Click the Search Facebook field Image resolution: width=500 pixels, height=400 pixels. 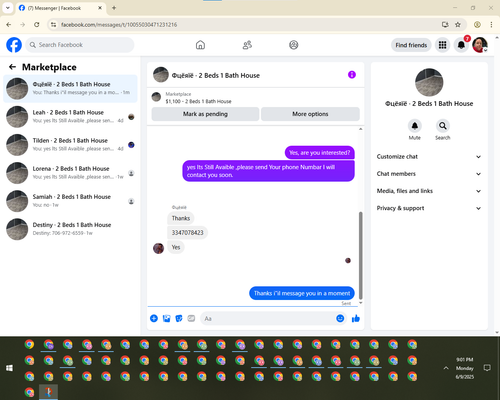(80, 45)
